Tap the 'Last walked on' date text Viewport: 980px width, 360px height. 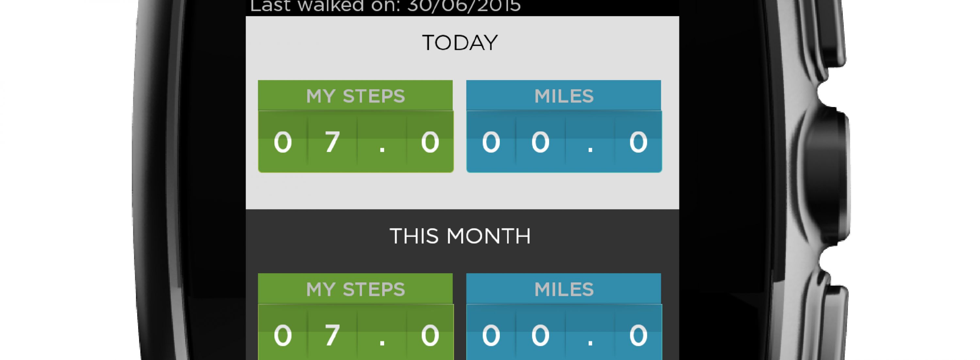385,7
